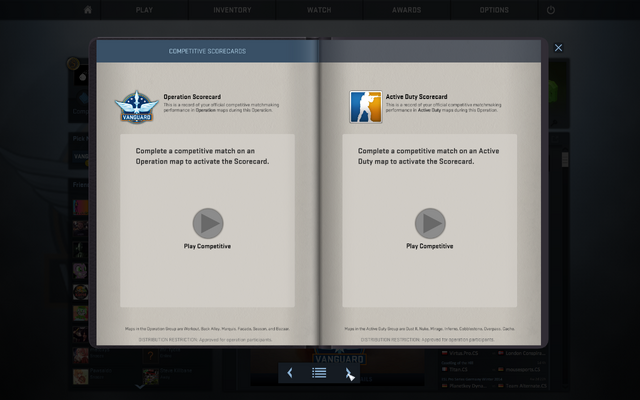Click the Operation Group maps footnote
The height and width of the screenshot is (400, 640).
point(207,329)
